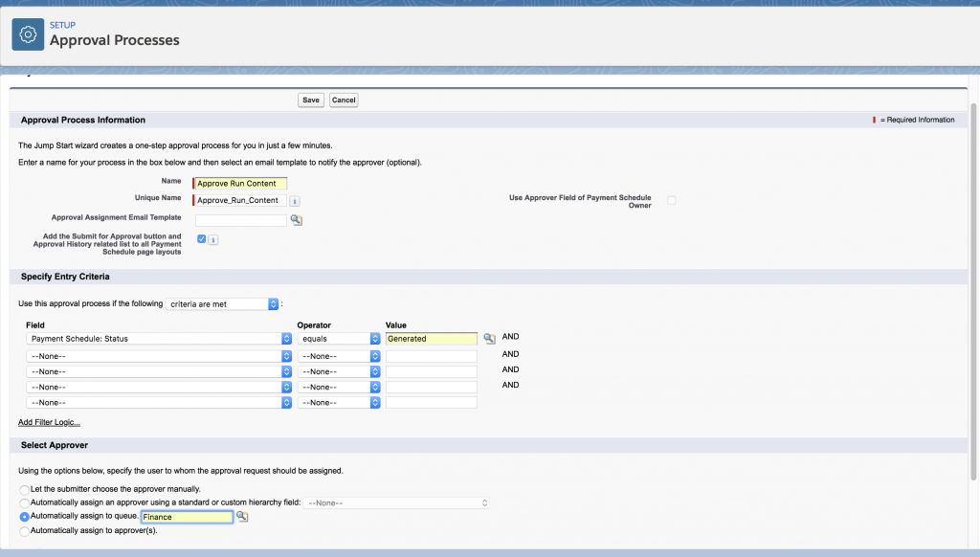Open the 'criteria are met' dropdown
This screenshot has height=557, width=980.
222,304
